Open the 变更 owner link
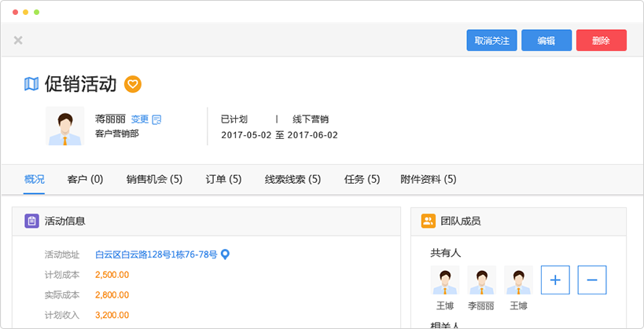The image size is (644, 329). tap(139, 119)
